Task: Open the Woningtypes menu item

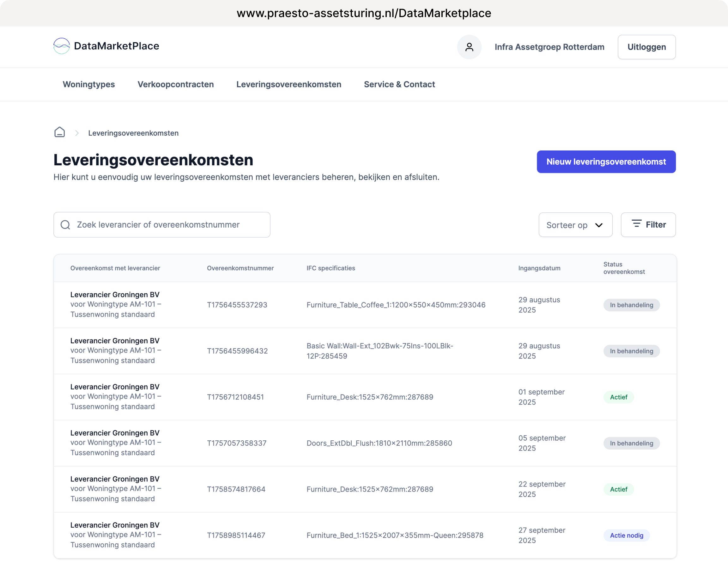Action: point(89,84)
